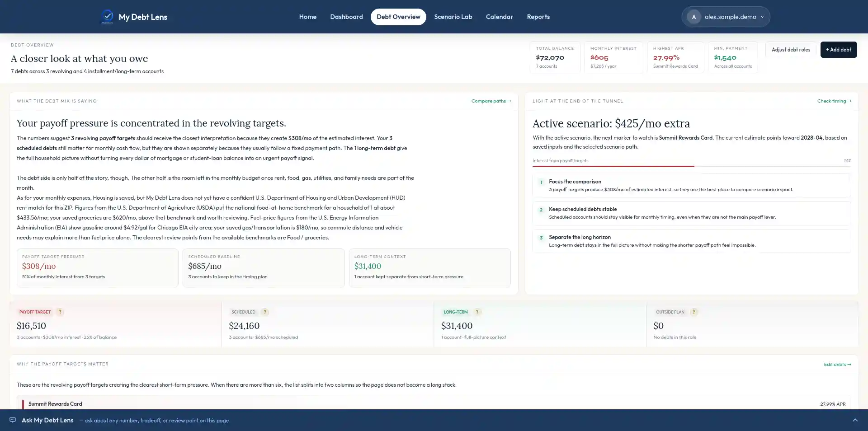Expand the Summit Rewards Card row
This screenshot has width=868, height=431.
434,403
